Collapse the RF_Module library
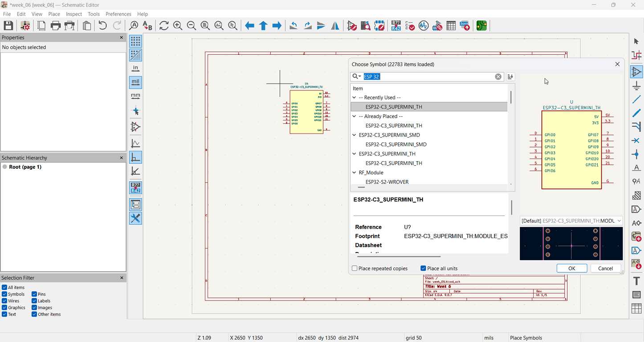 pyautogui.click(x=355, y=172)
